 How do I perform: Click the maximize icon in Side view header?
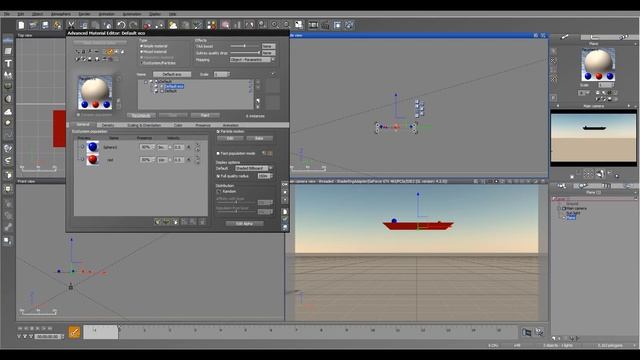tap(543, 36)
